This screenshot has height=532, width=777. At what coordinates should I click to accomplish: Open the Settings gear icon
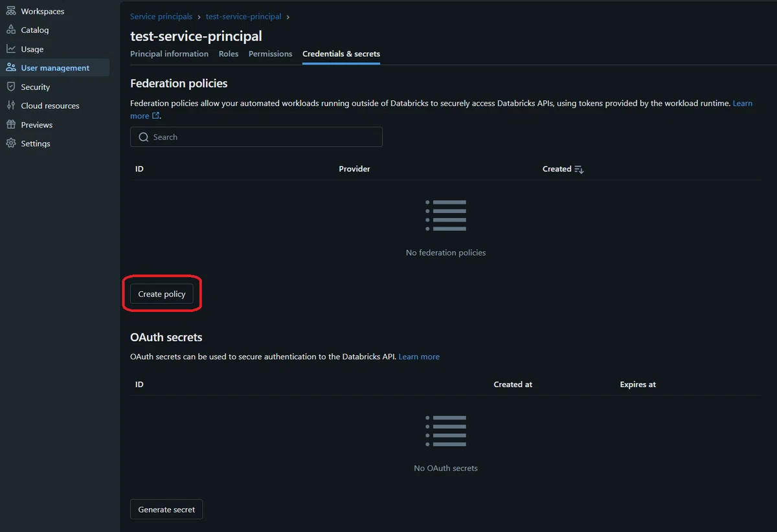pyautogui.click(x=11, y=143)
